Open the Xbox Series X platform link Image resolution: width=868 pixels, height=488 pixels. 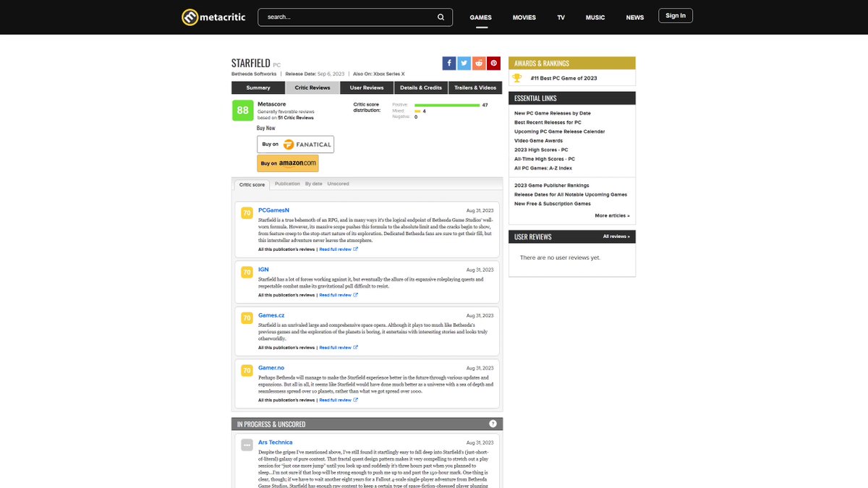tap(389, 74)
